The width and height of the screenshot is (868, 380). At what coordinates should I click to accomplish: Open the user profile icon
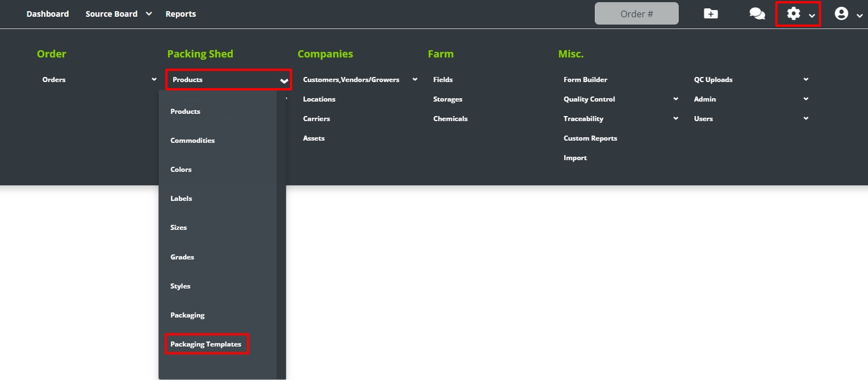(841, 14)
